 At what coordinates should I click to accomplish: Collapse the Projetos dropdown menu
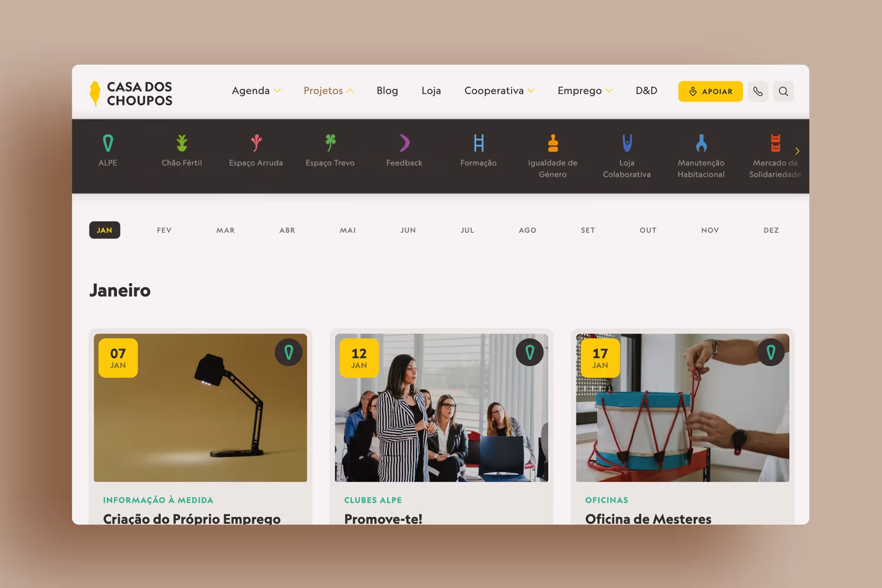tap(328, 91)
